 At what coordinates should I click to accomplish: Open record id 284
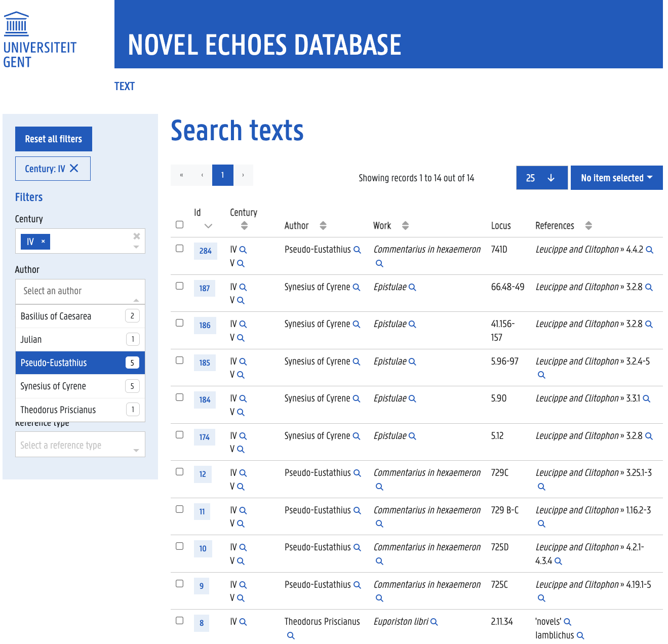point(206,251)
